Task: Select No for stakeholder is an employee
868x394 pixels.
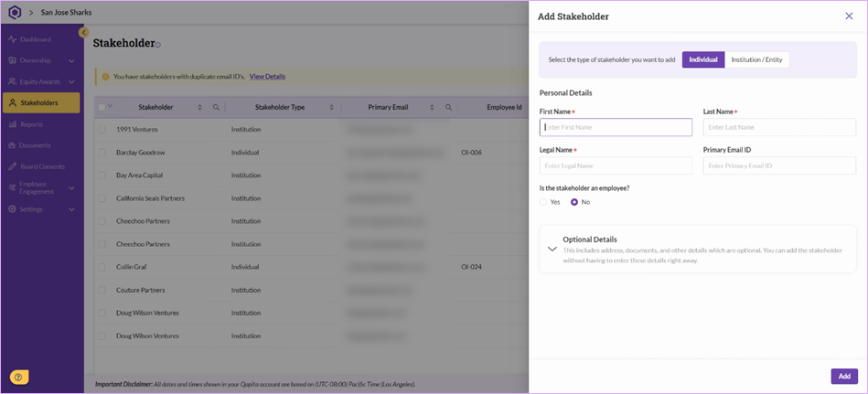Action: click(x=574, y=202)
